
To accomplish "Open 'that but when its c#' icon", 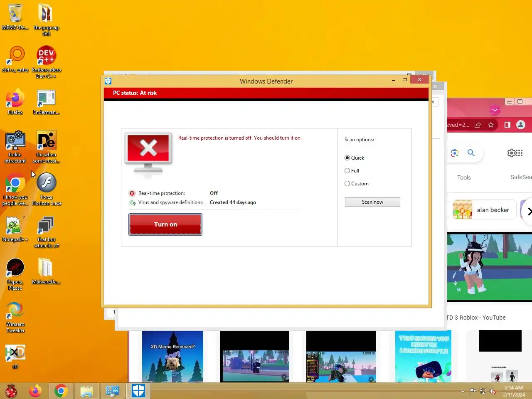I will [x=46, y=232].
